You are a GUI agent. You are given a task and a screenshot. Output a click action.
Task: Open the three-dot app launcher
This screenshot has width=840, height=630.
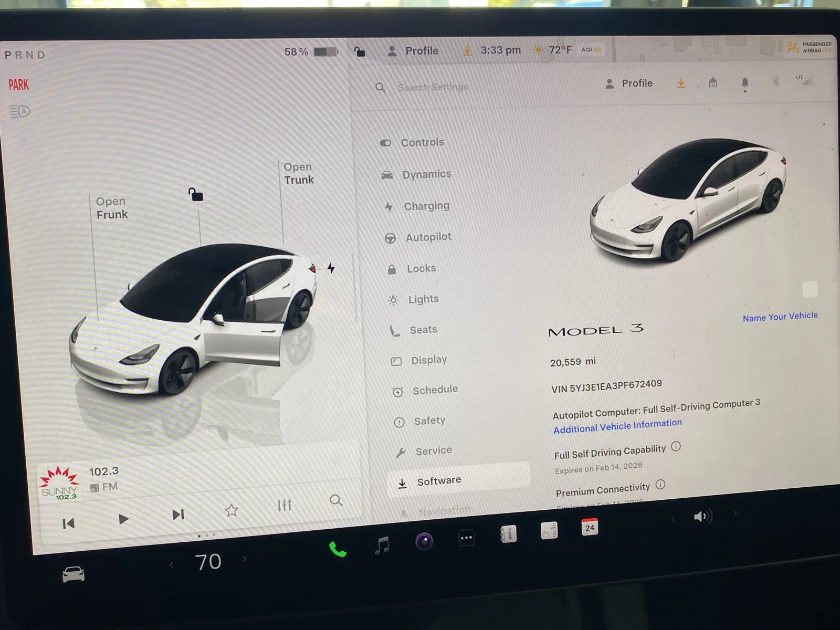(466, 538)
